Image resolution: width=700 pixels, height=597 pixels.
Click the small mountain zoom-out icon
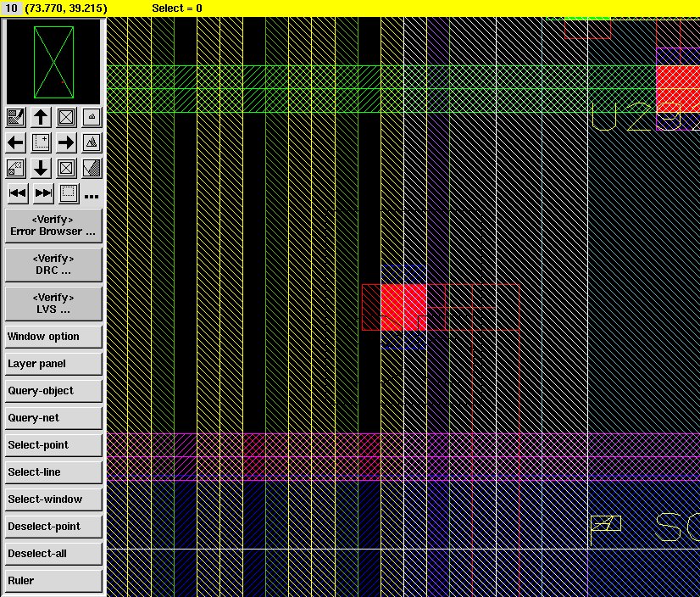coord(92,117)
